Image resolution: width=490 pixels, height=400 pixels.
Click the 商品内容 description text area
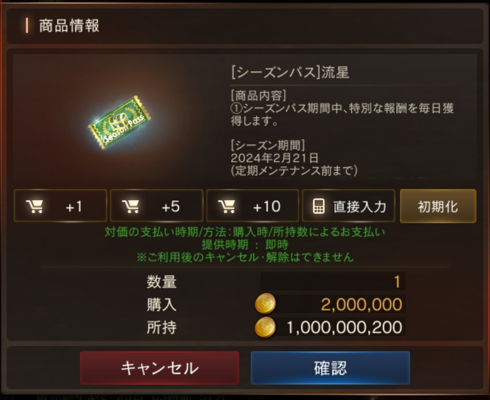tap(342, 108)
